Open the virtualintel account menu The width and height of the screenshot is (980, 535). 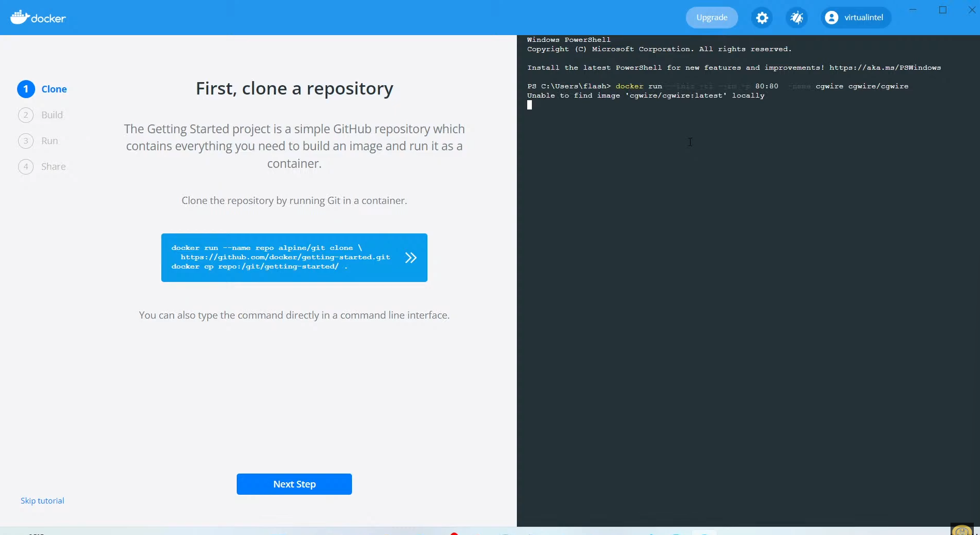[856, 18]
